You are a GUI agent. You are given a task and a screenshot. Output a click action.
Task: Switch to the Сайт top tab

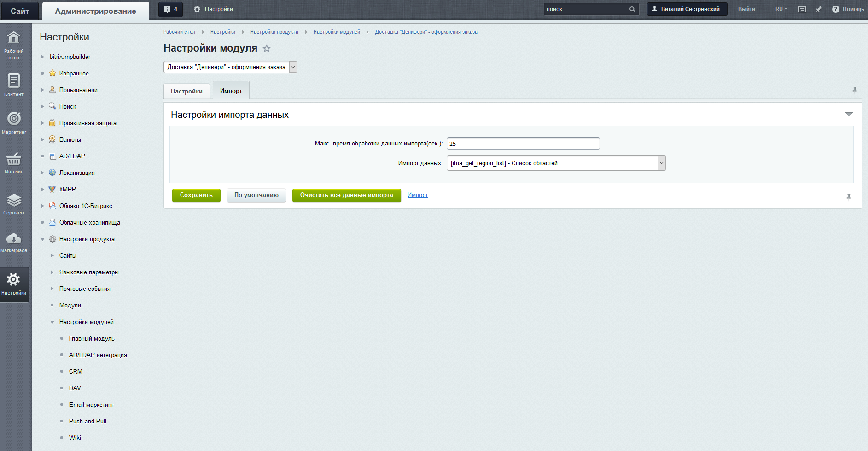20,11
